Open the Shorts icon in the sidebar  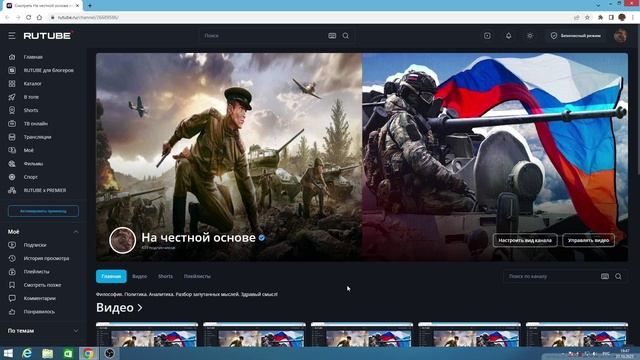pyautogui.click(x=12, y=110)
